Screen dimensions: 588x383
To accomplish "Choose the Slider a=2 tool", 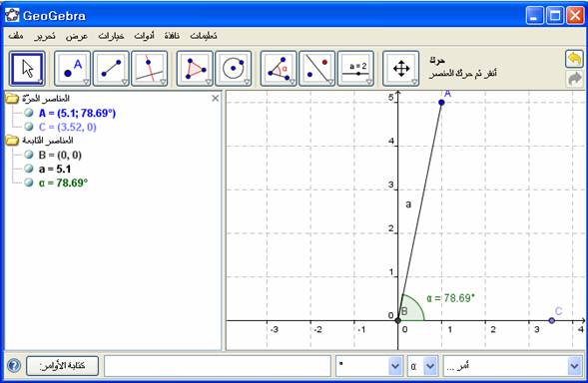I will point(355,69).
